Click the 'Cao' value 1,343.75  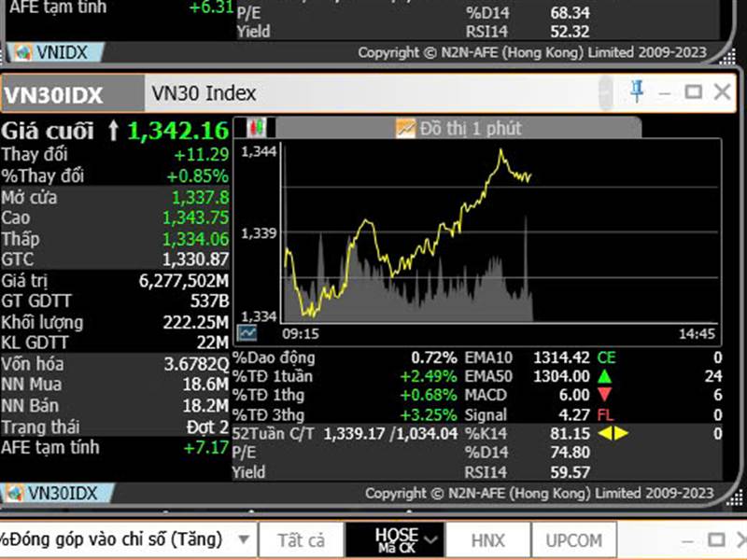196,217
